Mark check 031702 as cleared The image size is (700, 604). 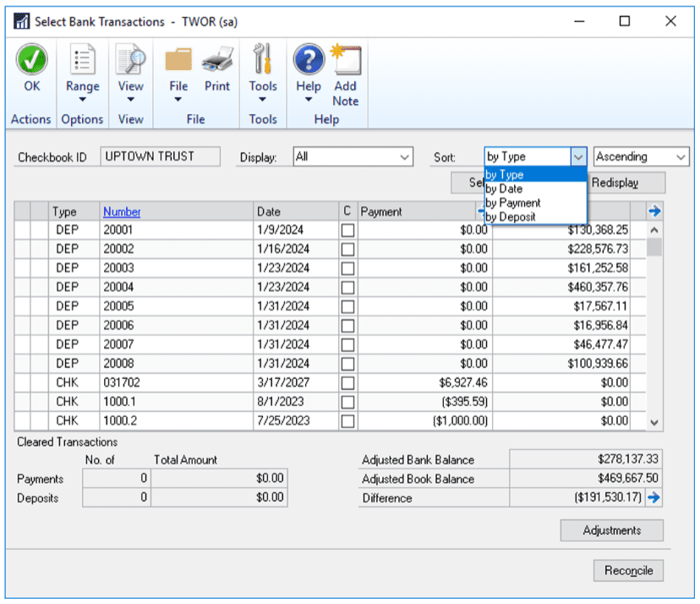point(347,382)
